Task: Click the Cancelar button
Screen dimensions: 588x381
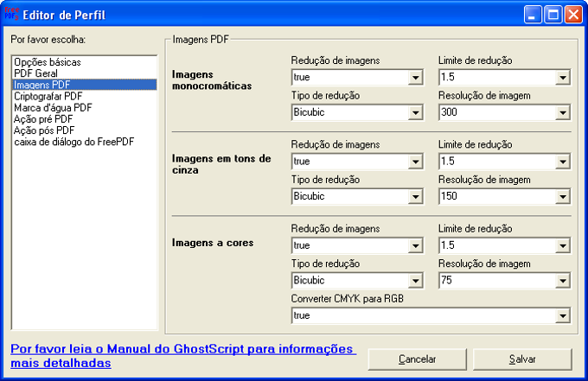Action: 417,359
